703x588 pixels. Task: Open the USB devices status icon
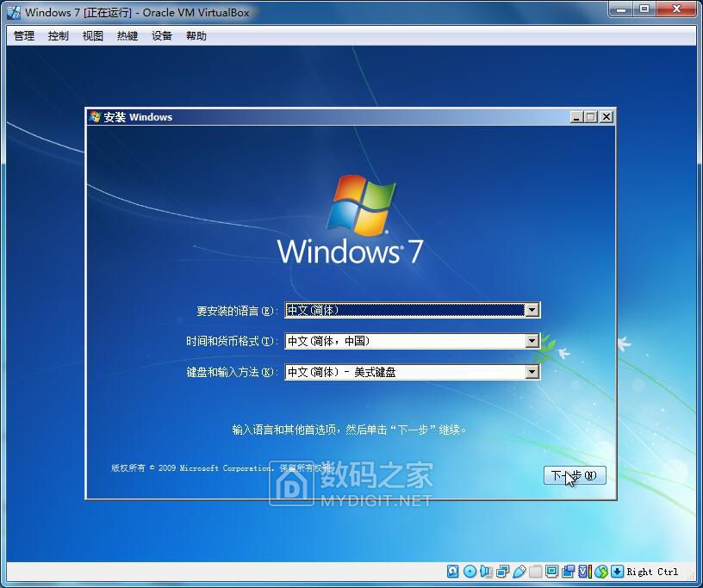point(519,572)
